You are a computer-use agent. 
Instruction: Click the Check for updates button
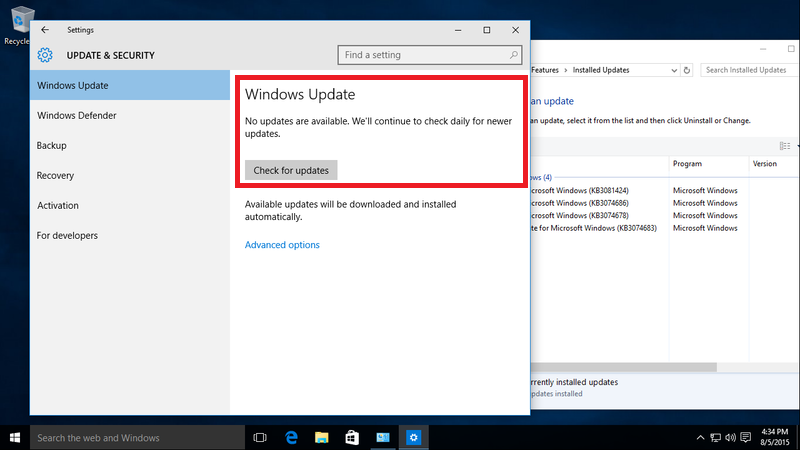(291, 170)
